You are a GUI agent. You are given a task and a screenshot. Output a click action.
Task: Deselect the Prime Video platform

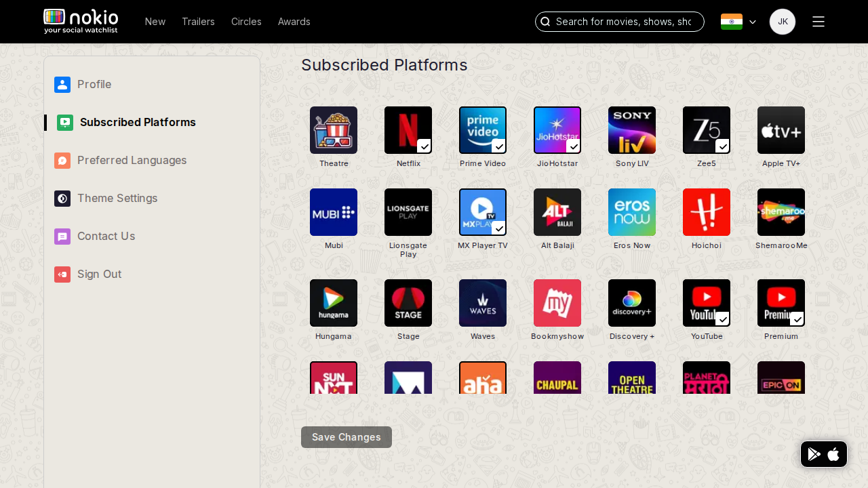483,130
